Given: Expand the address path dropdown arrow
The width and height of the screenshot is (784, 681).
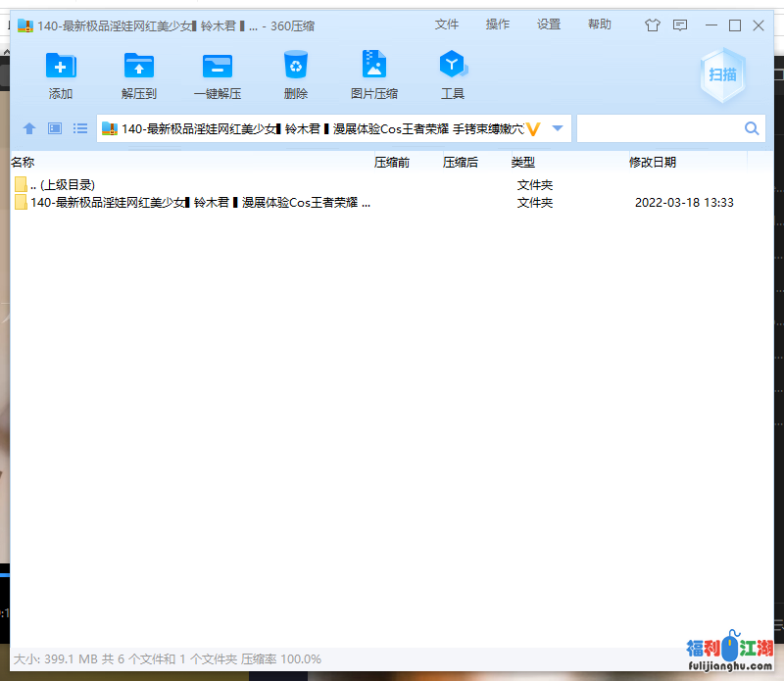Looking at the screenshot, I should tap(558, 128).
